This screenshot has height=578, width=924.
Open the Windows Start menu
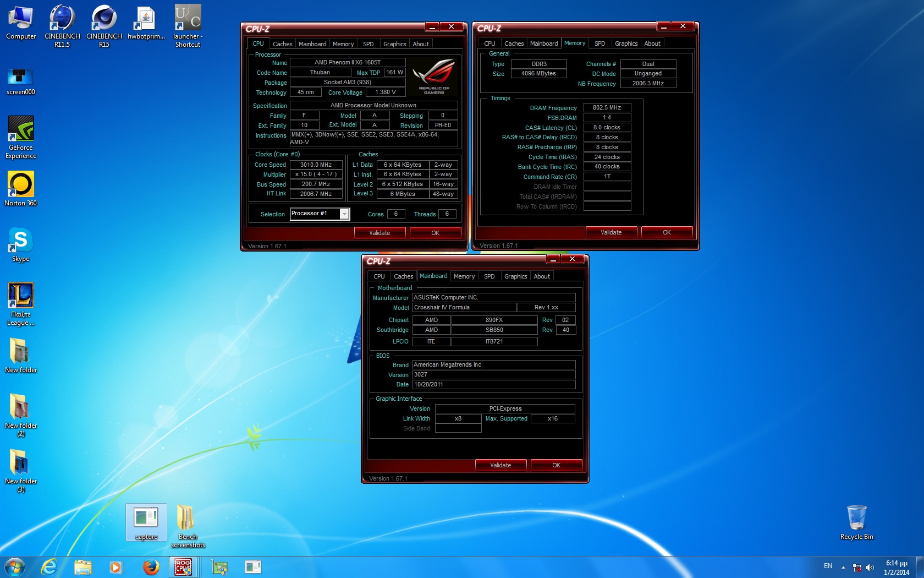coord(14,566)
